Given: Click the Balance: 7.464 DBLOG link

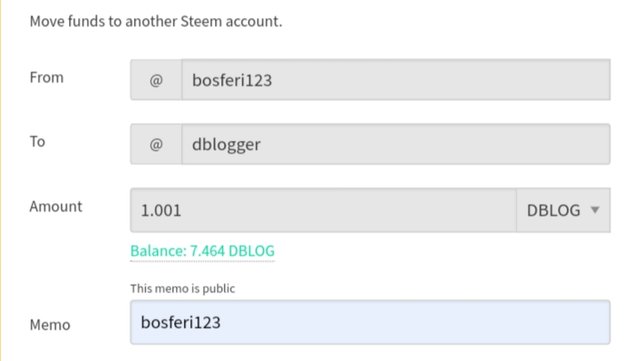Looking at the screenshot, I should click(202, 251).
